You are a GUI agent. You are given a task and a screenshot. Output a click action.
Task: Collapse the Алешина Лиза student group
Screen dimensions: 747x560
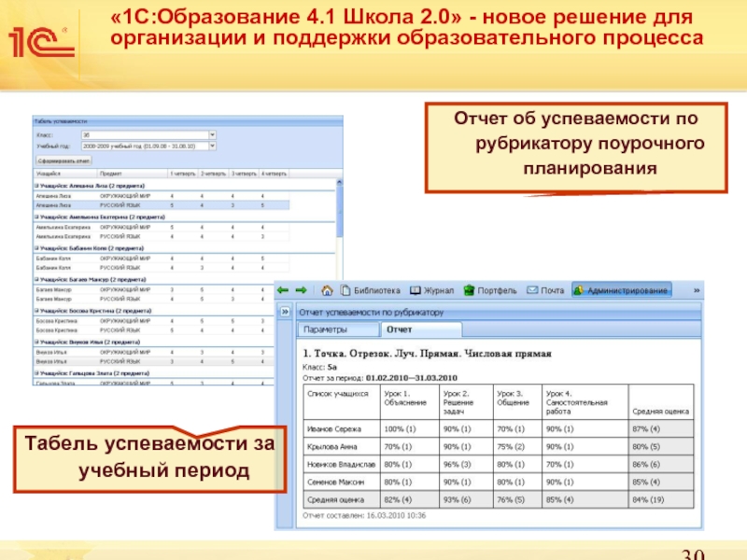(x=37, y=186)
